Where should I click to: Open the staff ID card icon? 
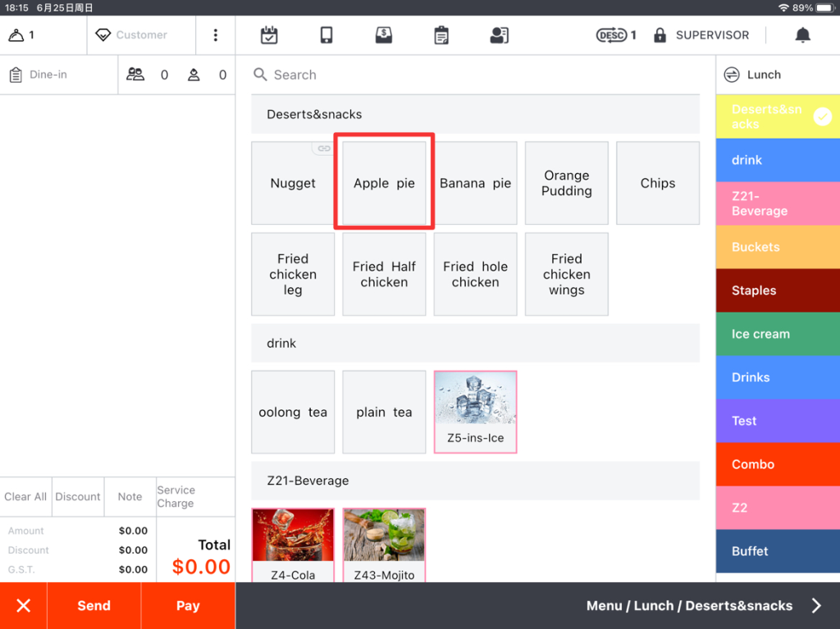click(499, 35)
